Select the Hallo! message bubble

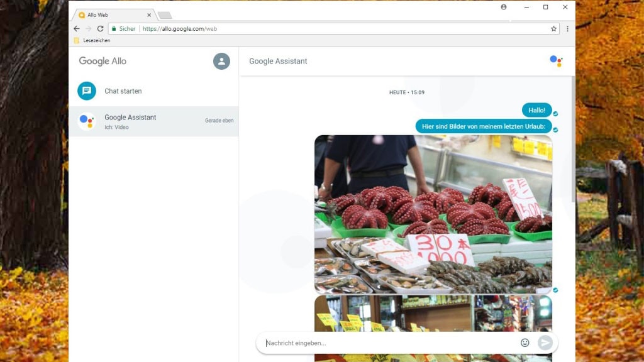[537, 109]
